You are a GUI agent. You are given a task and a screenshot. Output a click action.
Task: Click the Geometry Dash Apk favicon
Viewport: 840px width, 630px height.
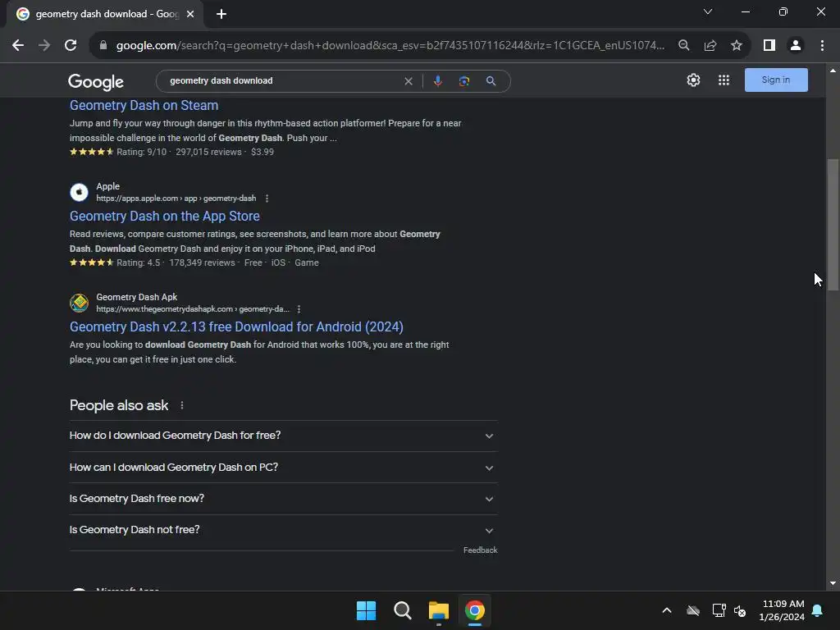pos(80,303)
